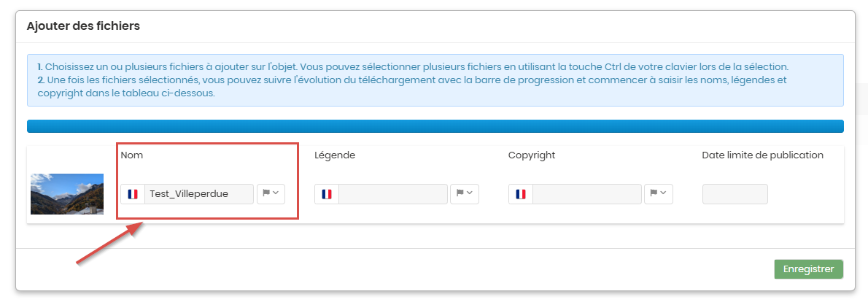
Task: Click into the empty Copyright text field
Action: pyautogui.click(x=586, y=194)
